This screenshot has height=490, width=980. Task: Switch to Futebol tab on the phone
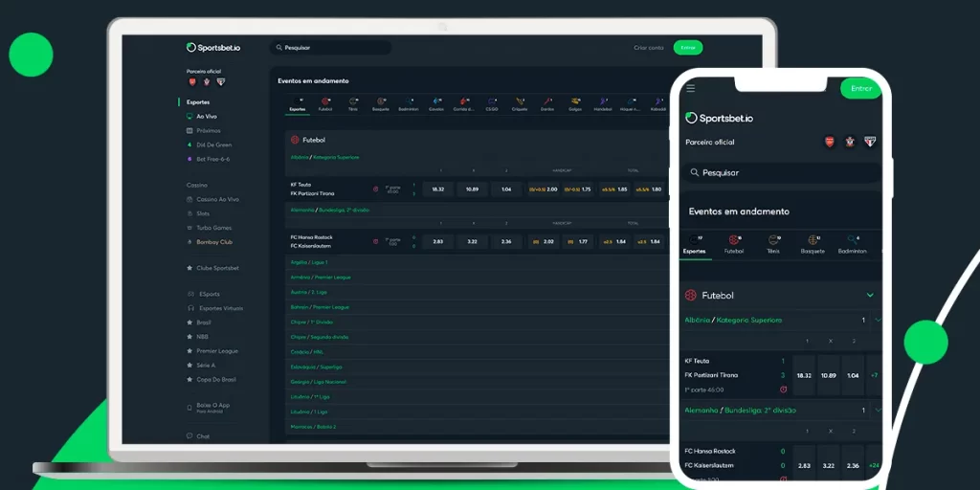pos(734,244)
